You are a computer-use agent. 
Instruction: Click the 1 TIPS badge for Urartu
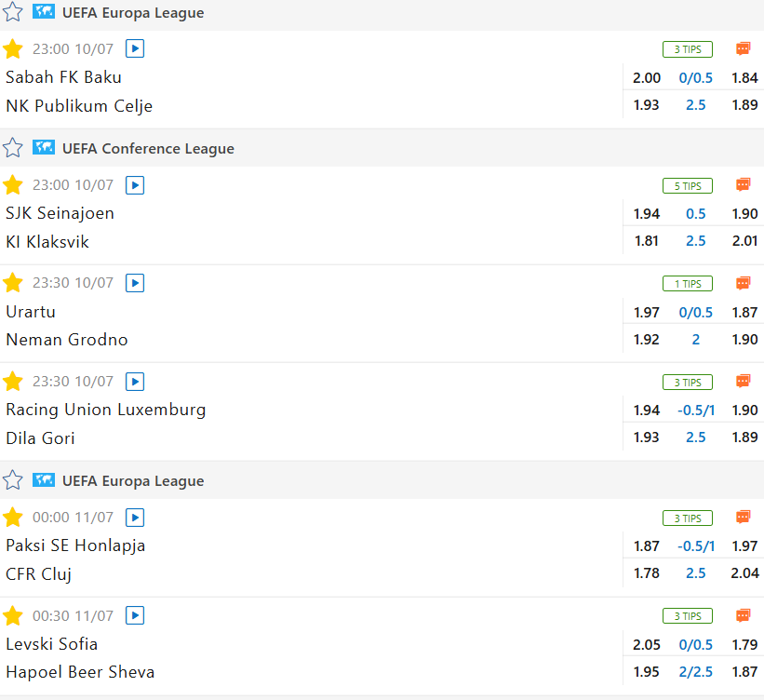tap(687, 283)
